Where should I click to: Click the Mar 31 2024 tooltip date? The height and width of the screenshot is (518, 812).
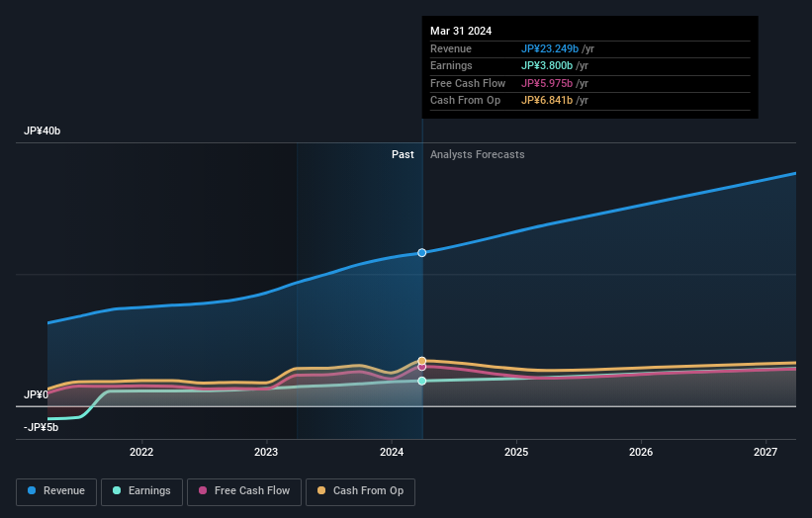point(461,31)
